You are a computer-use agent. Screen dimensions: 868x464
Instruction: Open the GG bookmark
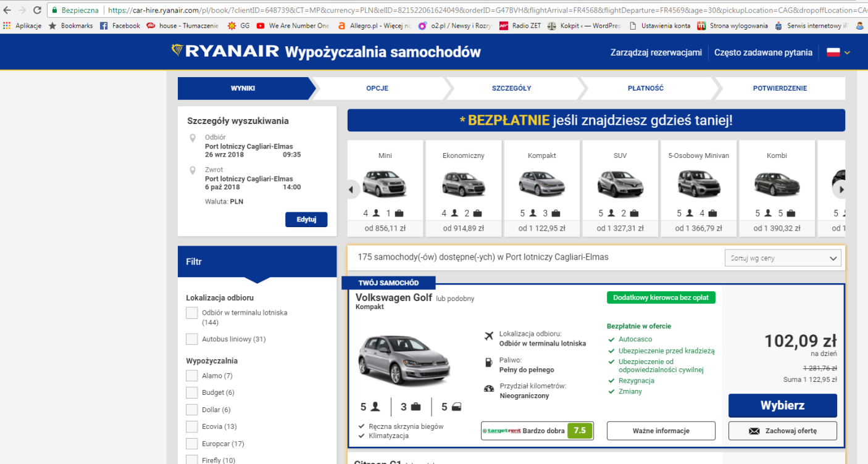click(238, 26)
